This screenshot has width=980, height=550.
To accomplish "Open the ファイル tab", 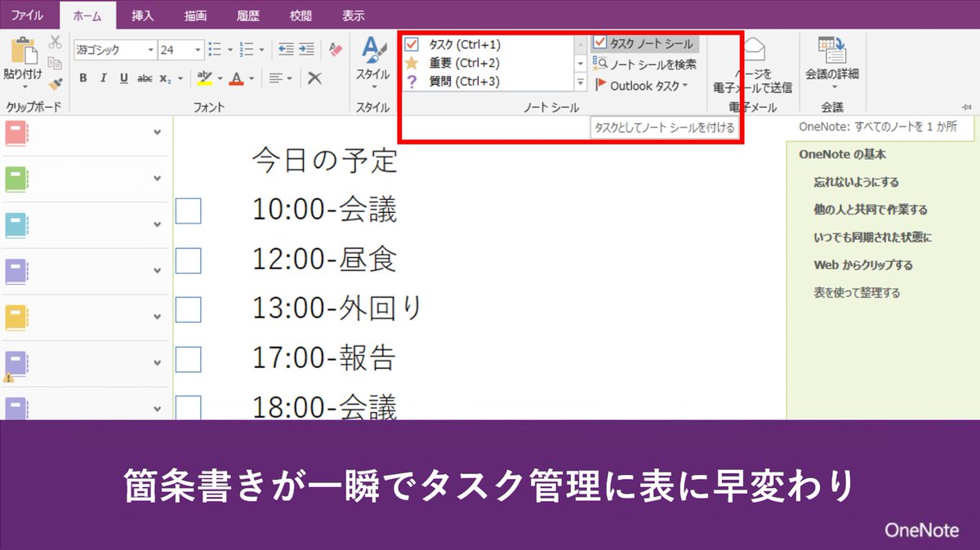I will [27, 15].
